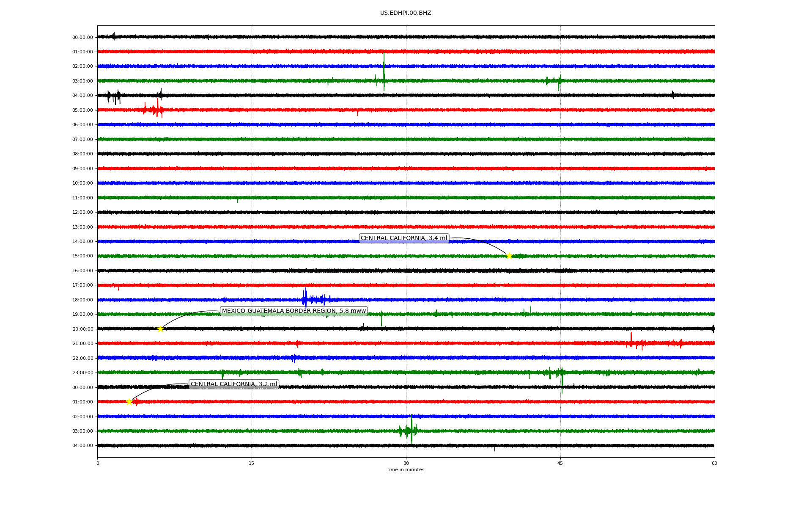This screenshot has width=812, height=508.
Task: Click the 18:00:00 time label
Action: [x=82, y=300]
